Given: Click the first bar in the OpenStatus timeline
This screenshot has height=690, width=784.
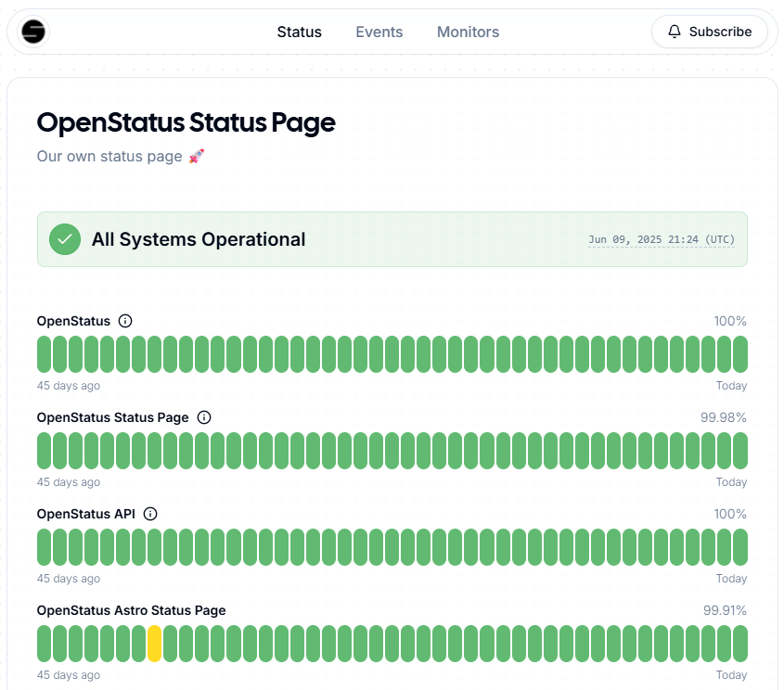Looking at the screenshot, I should [42, 353].
